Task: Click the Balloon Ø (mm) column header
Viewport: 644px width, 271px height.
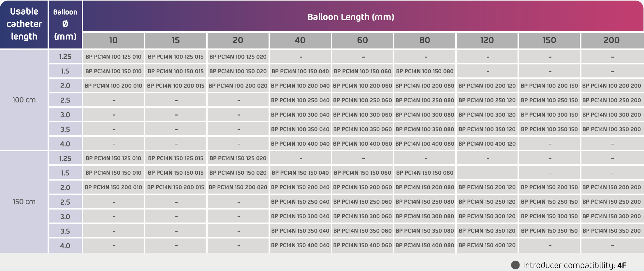Action: [x=65, y=24]
